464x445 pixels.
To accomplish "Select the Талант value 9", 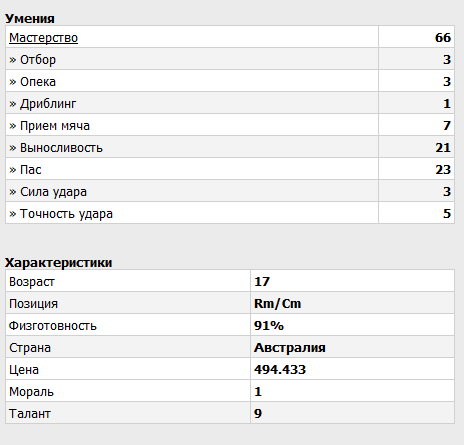I will tap(258, 414).
